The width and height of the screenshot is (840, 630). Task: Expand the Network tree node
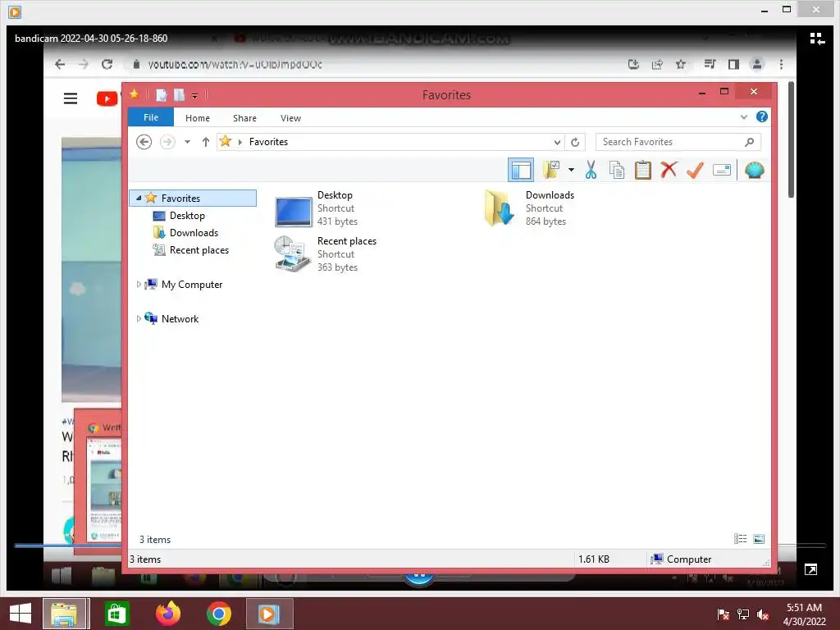[x=139, y=319]
